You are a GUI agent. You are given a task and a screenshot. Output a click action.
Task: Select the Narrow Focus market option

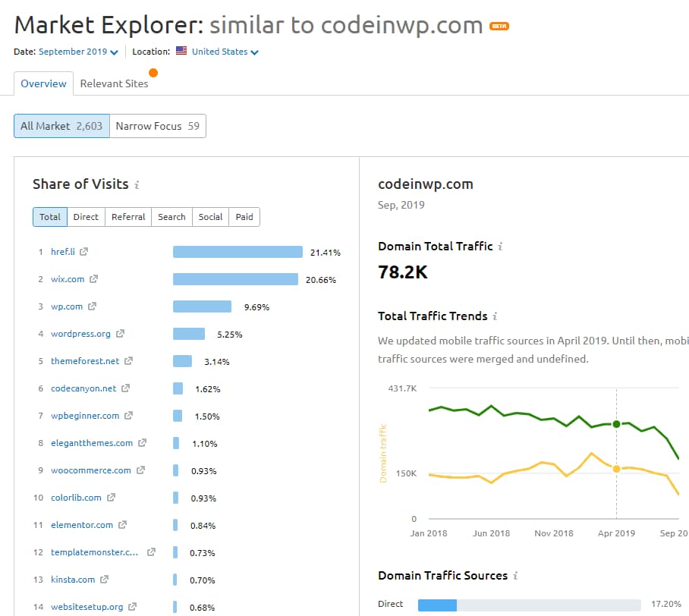[x=158, y=126]
